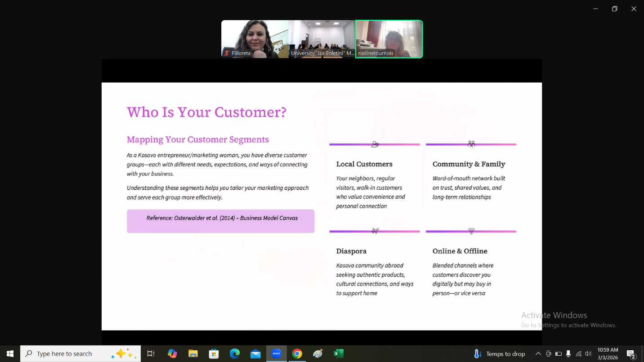Click the Diaspora airplane icon
Screen dimensions: 644x362
pos(375,231)
